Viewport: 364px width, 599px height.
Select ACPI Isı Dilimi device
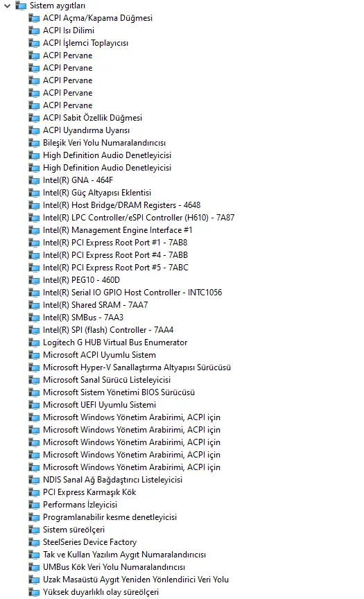(69, 31)
